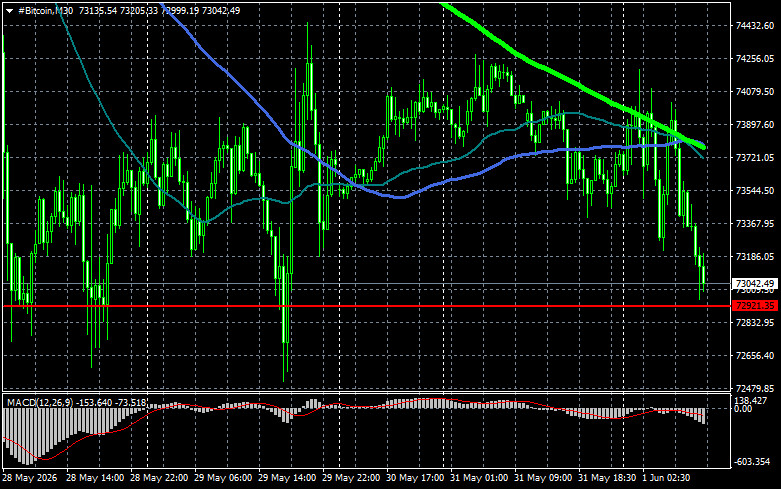
Task: Click MACD scale value -603.354
Action: click(752, 462)
